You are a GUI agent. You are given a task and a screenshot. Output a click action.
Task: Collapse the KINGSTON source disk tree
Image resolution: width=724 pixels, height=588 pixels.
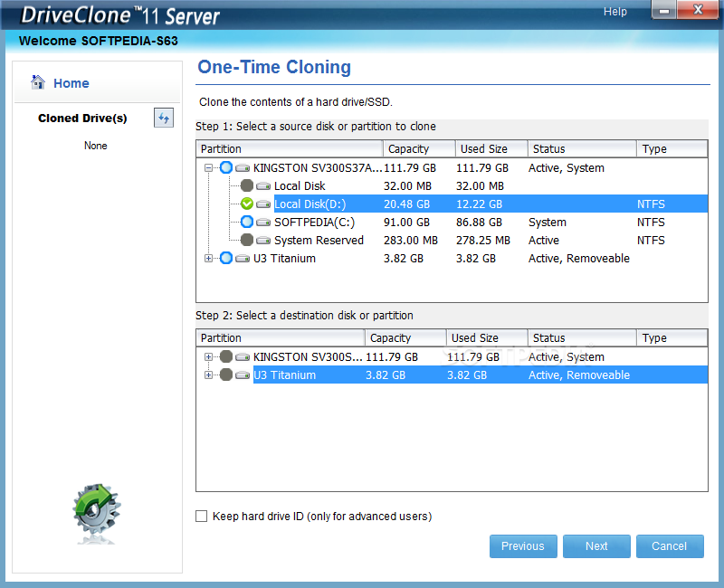coord(209,168)
